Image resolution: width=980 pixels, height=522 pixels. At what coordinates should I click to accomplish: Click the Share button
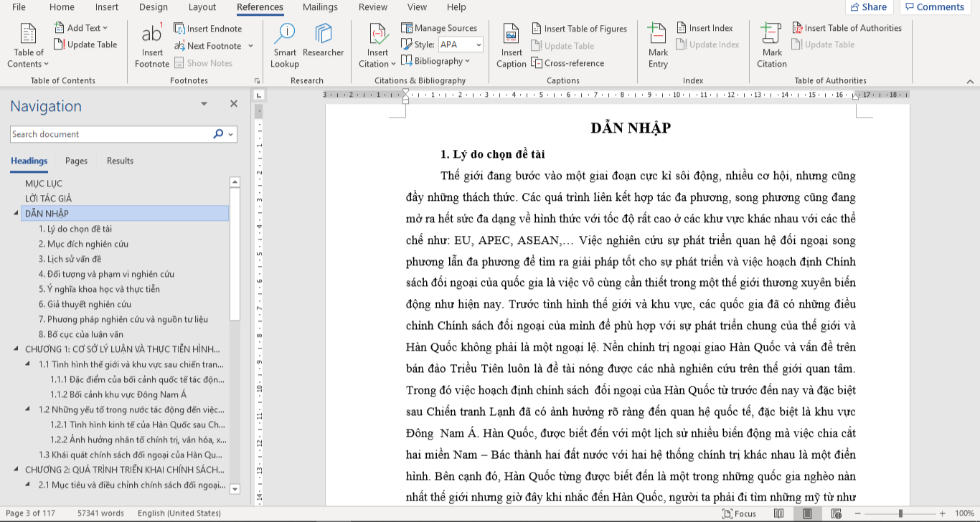(x=869, y=7)
